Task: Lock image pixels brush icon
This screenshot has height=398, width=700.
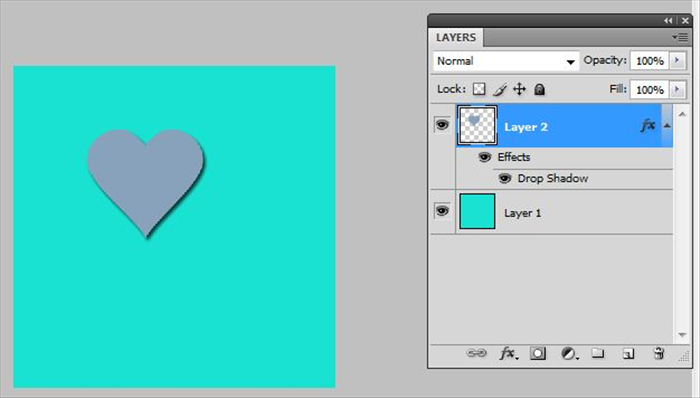Action: coord(500,89)
